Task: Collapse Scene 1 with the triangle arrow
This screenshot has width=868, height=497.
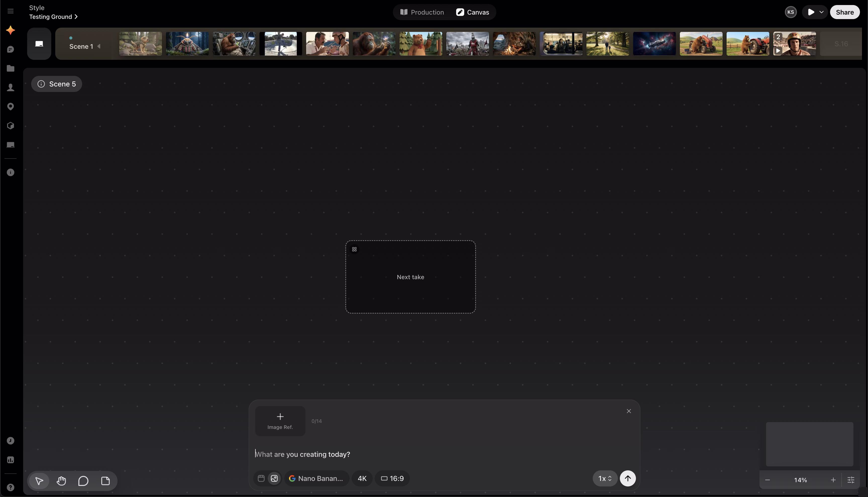Action: (99, 46)
